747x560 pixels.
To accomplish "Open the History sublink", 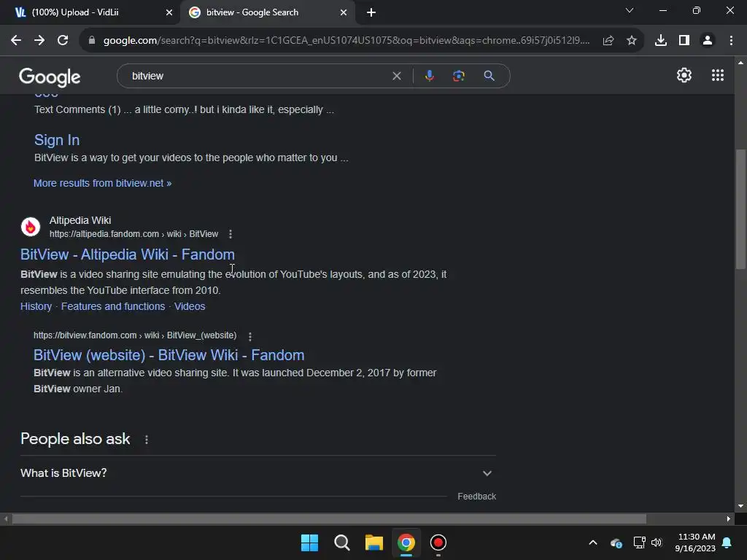I will tap(36, 306).
